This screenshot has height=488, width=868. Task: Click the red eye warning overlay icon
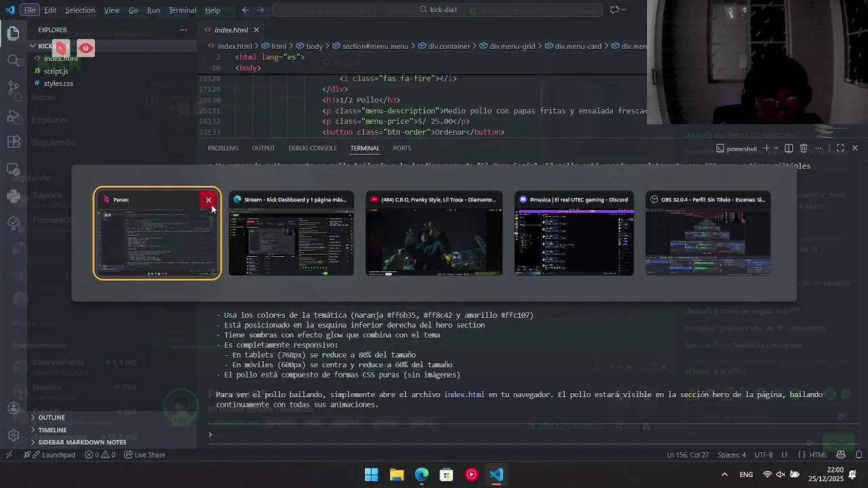point(85,48)
